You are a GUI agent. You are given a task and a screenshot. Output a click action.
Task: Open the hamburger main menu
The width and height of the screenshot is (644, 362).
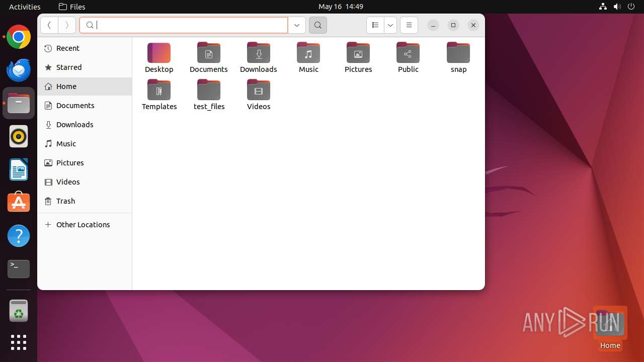coord(409,25)
